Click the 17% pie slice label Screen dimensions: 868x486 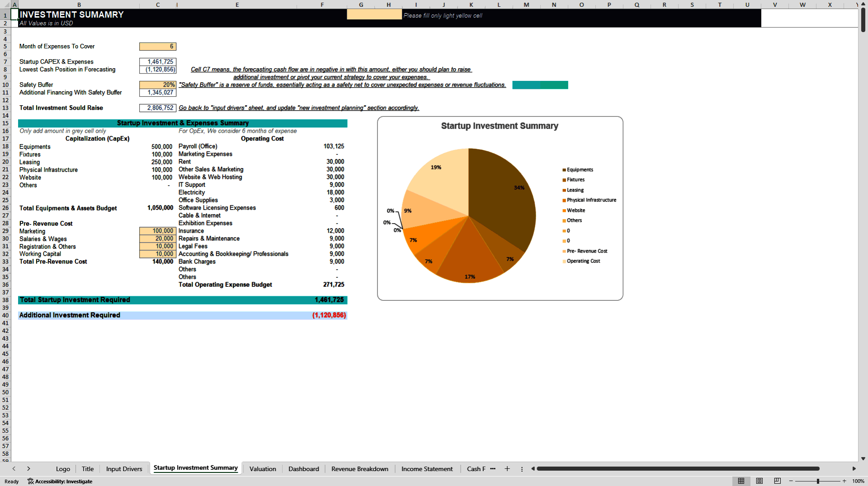(470, 277)
